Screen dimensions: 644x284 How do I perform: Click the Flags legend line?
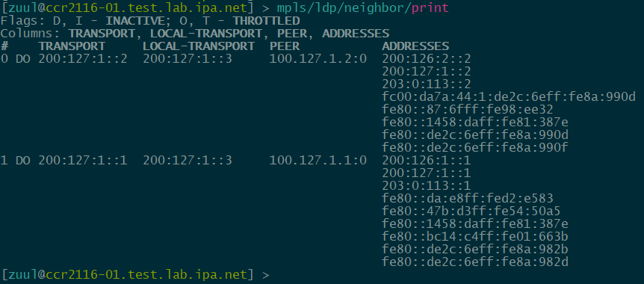(x=150, y=20)
